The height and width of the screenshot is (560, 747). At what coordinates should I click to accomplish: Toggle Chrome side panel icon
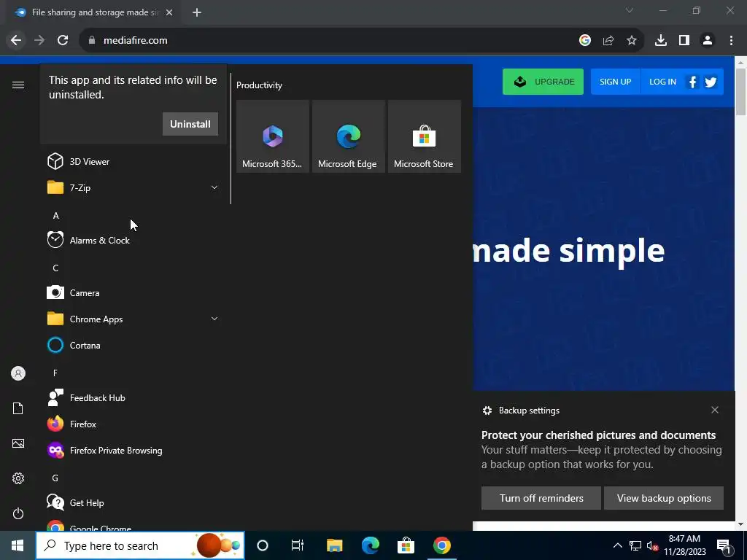pyautogui.click(x=684, y=40)
